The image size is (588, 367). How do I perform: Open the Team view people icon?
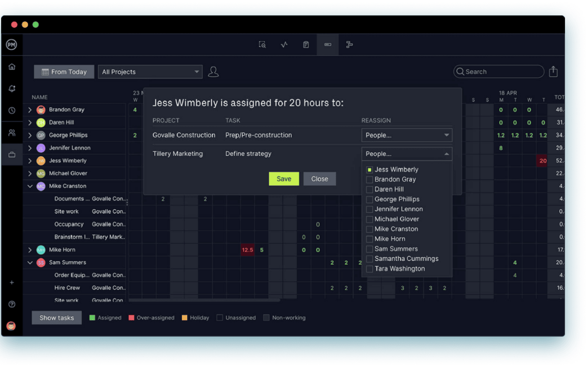[x=12, y=133]
